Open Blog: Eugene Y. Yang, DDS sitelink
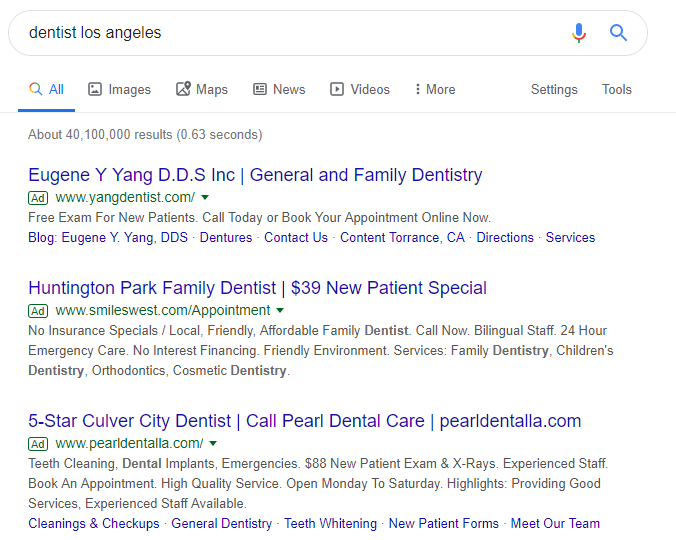 coord(108,237)
